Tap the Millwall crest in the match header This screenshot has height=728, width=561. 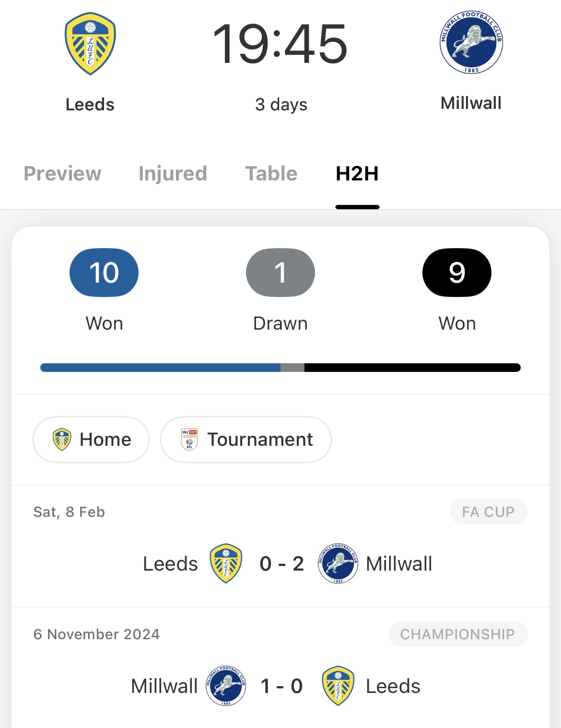tap(471, 42)
